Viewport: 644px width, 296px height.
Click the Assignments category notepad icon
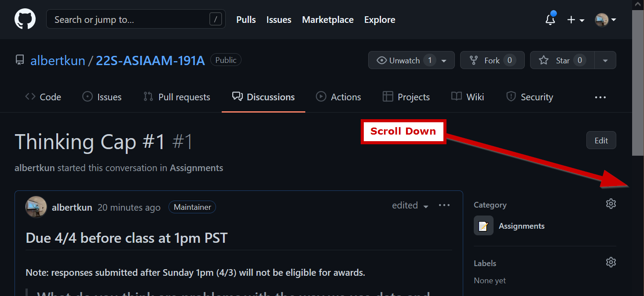(x=483, y=226)
